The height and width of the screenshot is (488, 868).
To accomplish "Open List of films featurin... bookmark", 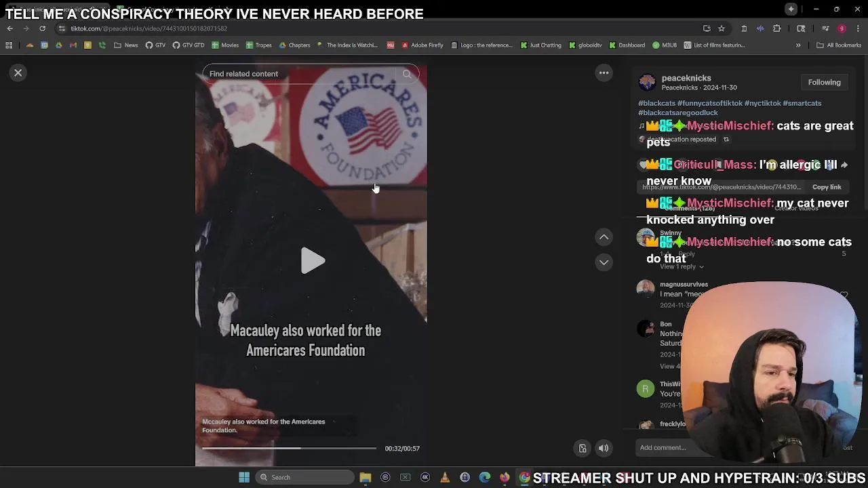I will pos(715,45).
